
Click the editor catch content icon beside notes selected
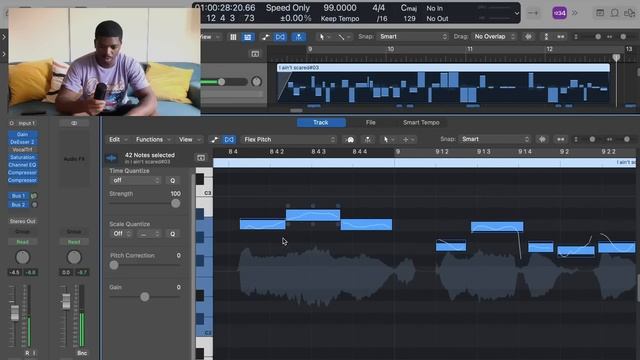tap(201, 158)
